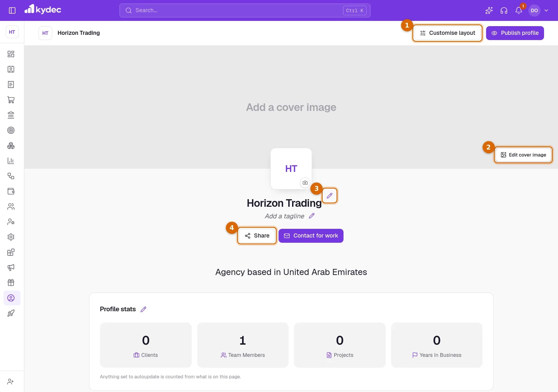This screenshot has height=392, width=558.
Task: Open the target goals sidebar icon
Action: point(11,130)
